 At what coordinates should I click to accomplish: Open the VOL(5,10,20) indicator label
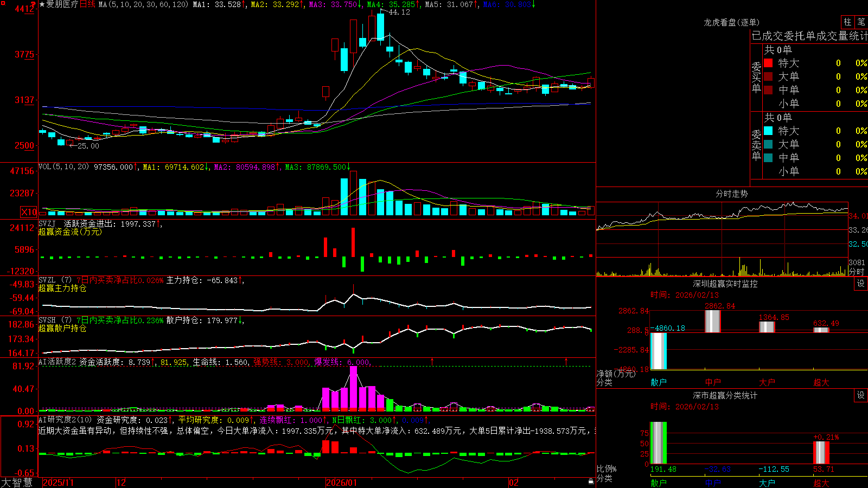click(x=63, y=167)
